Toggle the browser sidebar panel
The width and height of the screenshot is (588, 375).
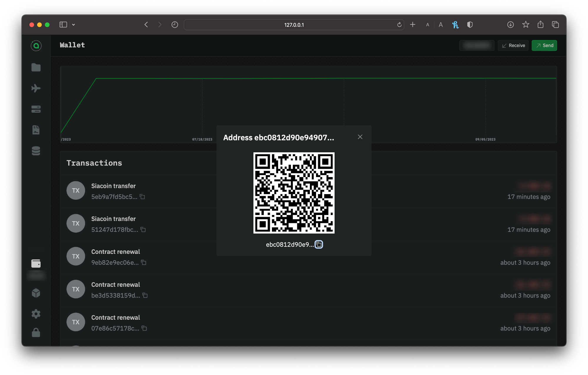(x=63, y=25)
